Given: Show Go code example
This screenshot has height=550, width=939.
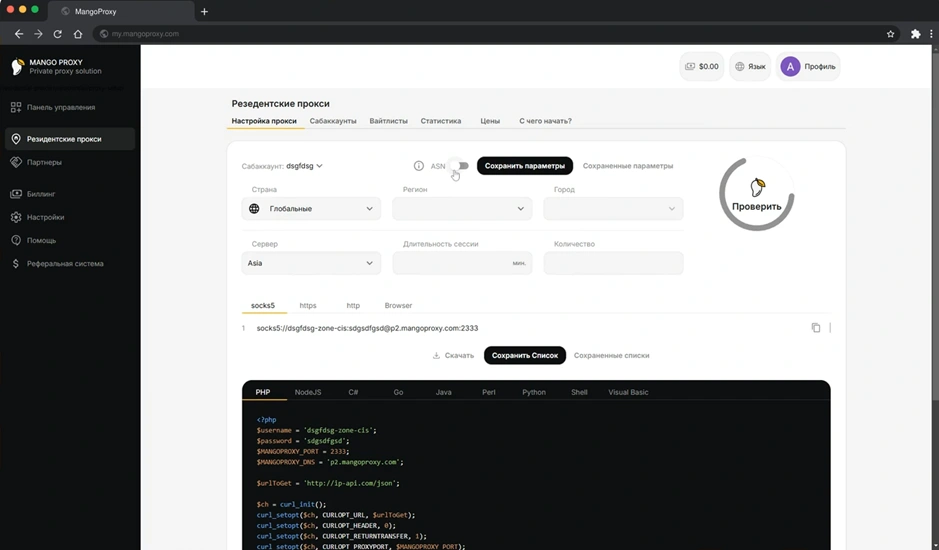Looking at the screenshot, I should coord(398,392).
